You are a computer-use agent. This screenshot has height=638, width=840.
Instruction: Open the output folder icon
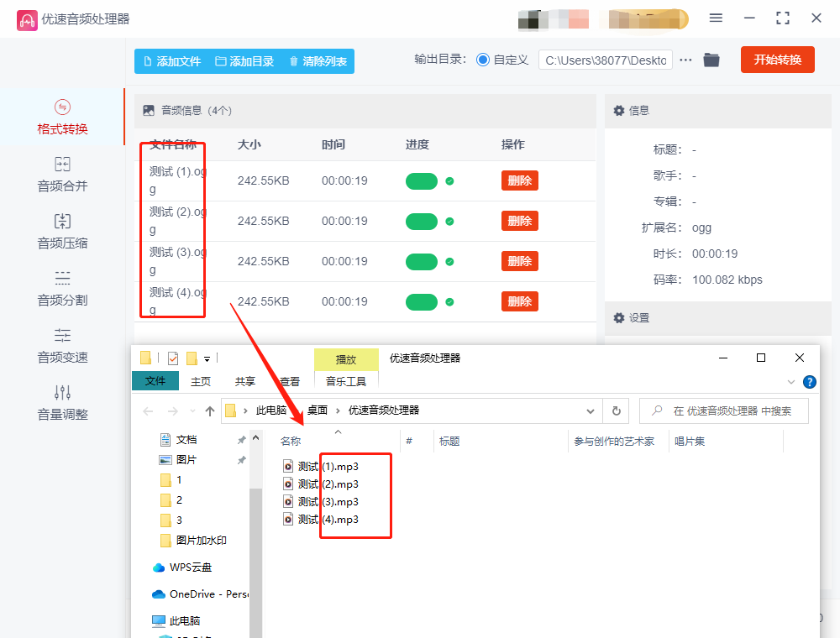(711, 60)
